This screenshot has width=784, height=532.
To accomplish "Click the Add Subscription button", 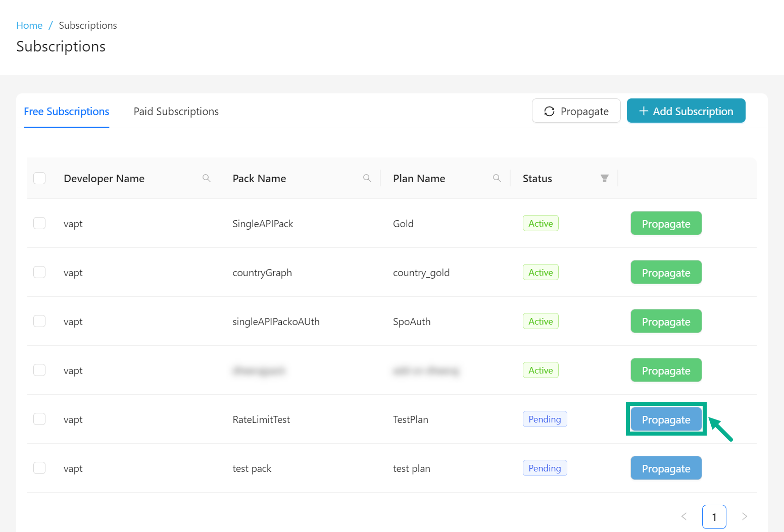I will coord(685,111).
